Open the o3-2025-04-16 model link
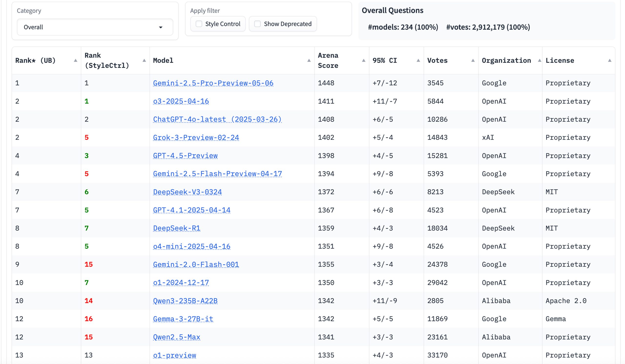 click(181, 101)
